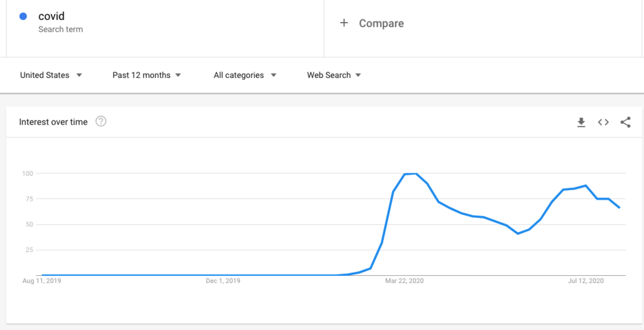
Task: Expand the Past 12 months time filter
Action: [x=147, y=75]
